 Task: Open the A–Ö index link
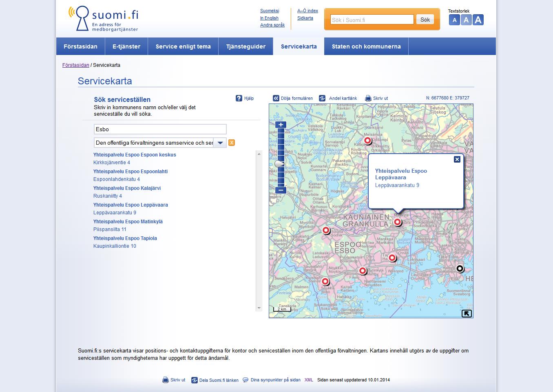point(307,11)
